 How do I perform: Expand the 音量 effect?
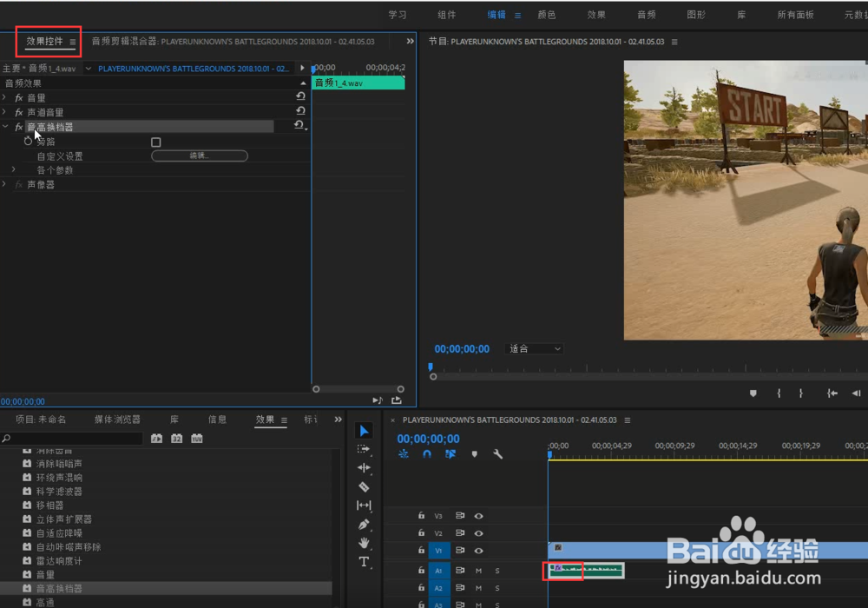pos(4,97)
